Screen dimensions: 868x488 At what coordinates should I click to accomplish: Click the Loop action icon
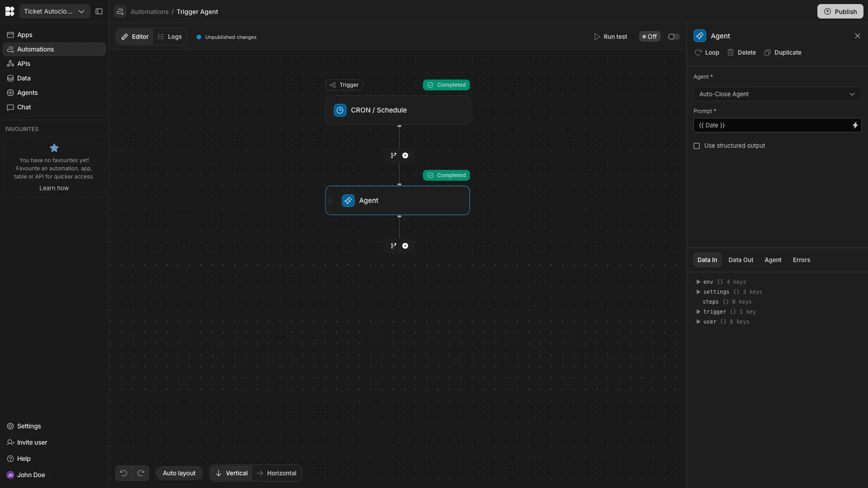(698, 52)
